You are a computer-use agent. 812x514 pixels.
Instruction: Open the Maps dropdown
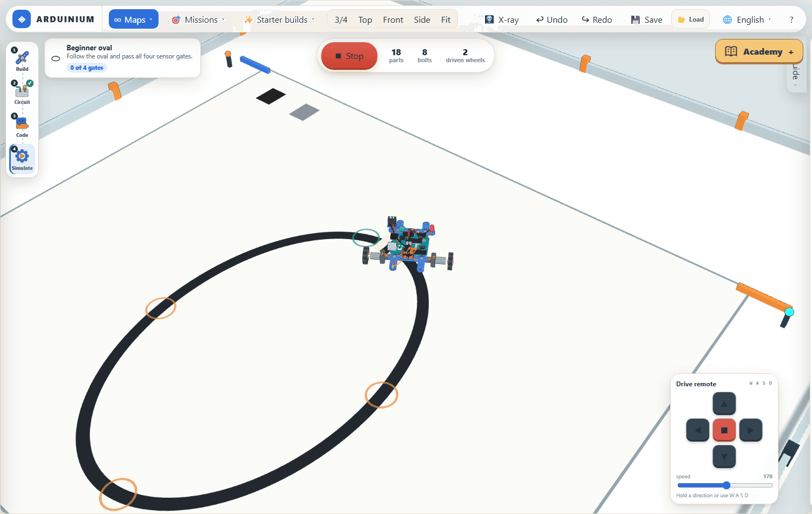[134, 19]
